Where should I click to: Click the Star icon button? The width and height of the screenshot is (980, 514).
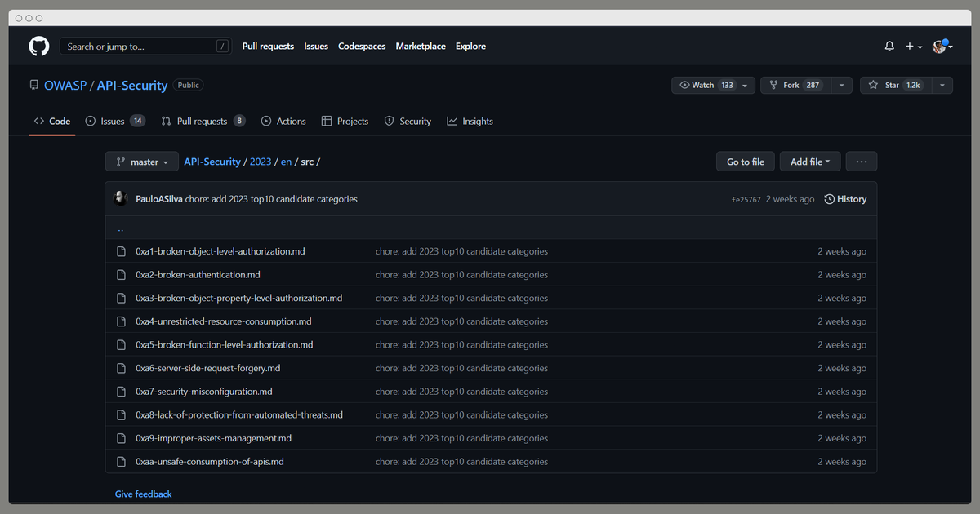[894, 85]
